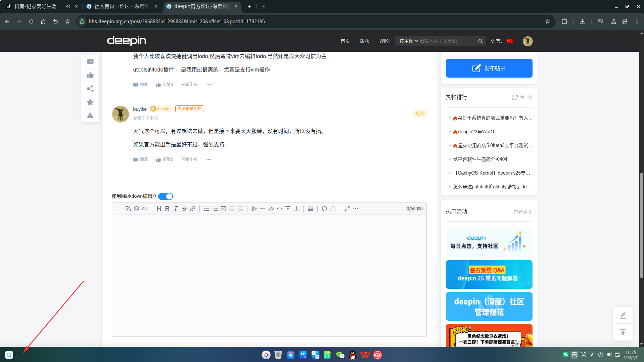
Task: Open hot post '龙平台软件生态简介-0404'
Action: coord(480,159)
